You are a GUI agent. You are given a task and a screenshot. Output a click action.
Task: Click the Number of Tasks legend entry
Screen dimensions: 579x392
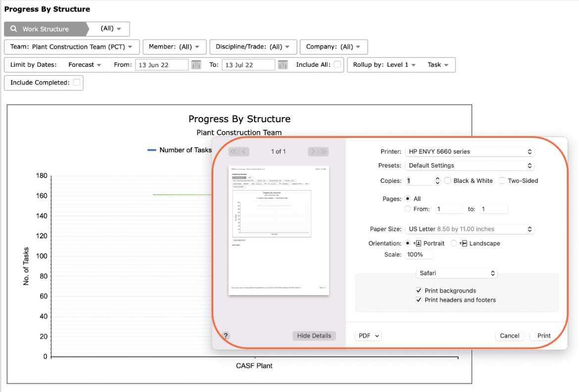(180, 150)
